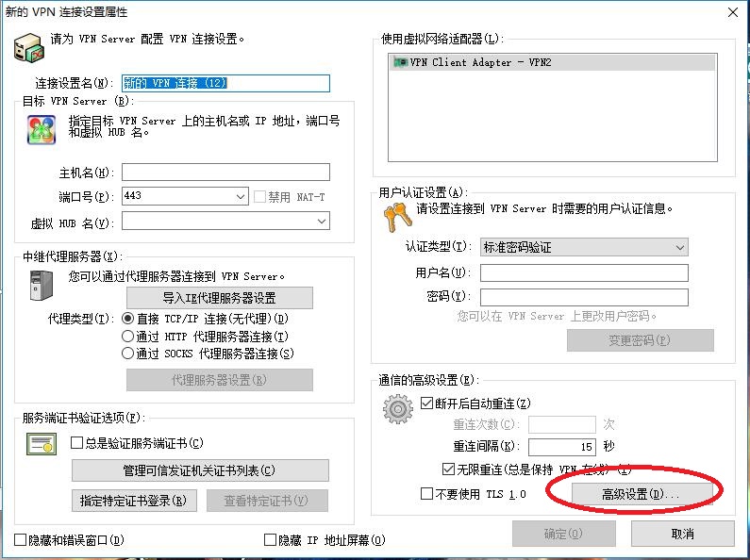The width and height of the screenshot is (750, 560).
Task: Click into the 主机名 input field
Action: (x=225, y=172)
